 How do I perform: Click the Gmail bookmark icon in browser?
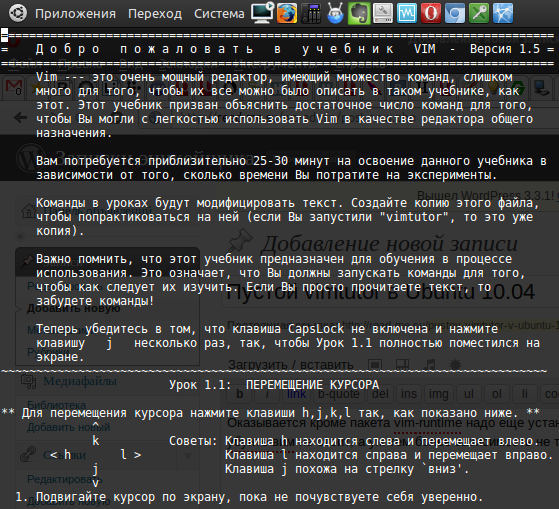point(14,88)
